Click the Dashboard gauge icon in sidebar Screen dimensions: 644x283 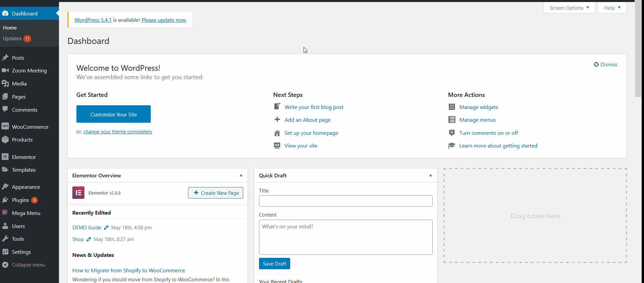(5, 13)
